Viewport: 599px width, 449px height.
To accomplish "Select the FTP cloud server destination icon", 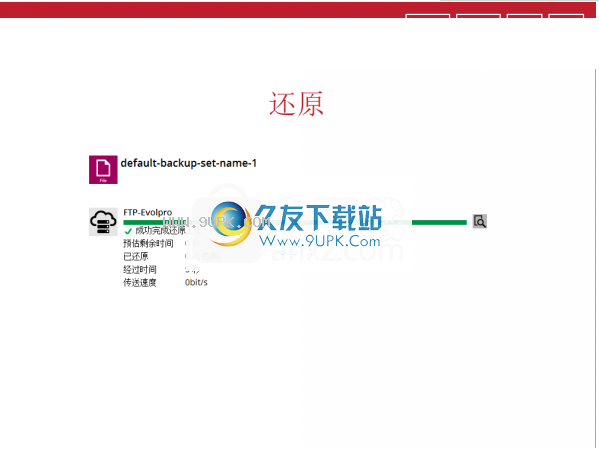I will pyautogui.click(x=103, y=222).
